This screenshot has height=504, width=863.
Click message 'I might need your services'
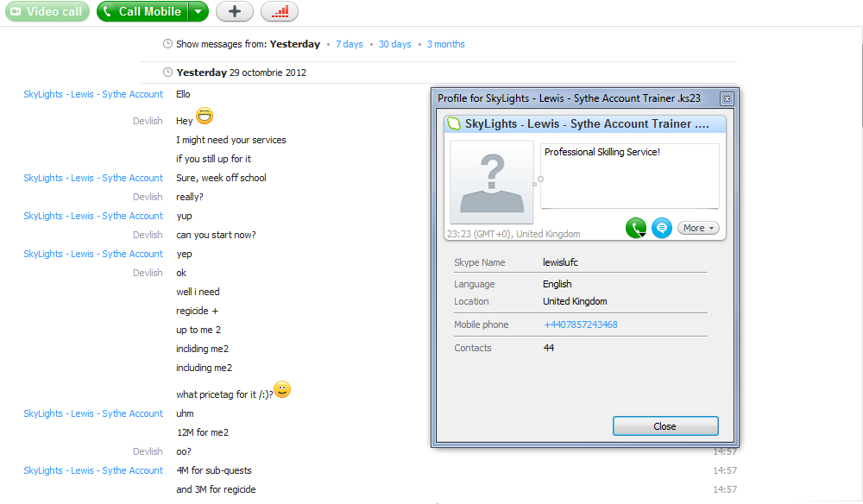pos(231,140)
